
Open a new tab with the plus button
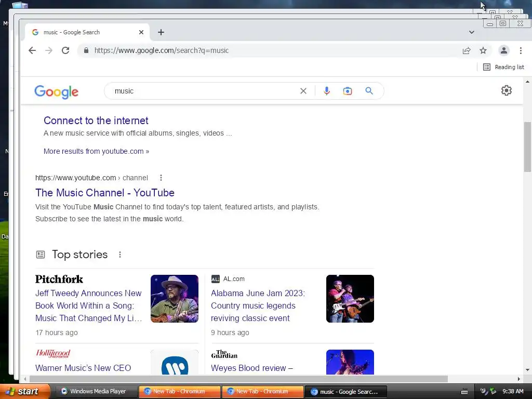[x=161, y=32]
